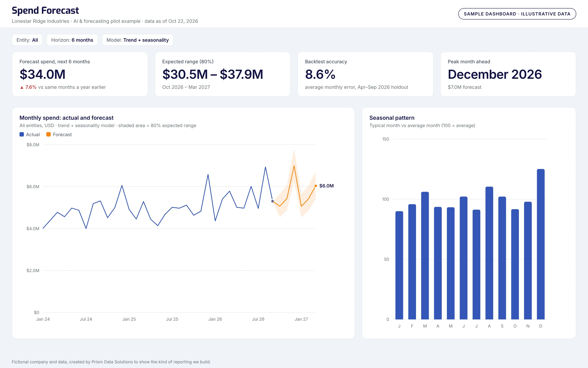Click the Backtest accuracy card label

click(x=326, y=62)
